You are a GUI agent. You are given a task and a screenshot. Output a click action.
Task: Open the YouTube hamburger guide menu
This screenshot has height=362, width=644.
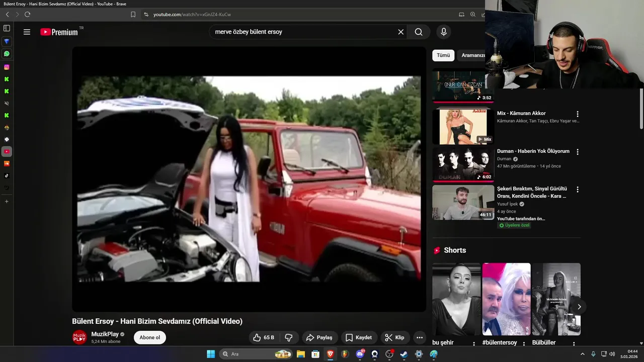coord(27,32)
